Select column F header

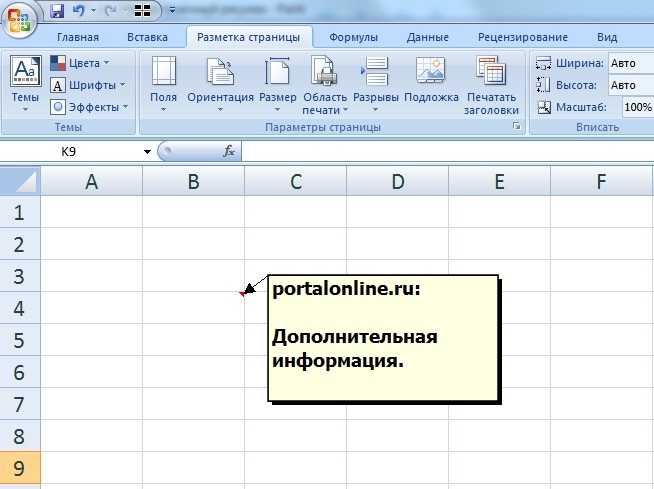click(601, 181)
